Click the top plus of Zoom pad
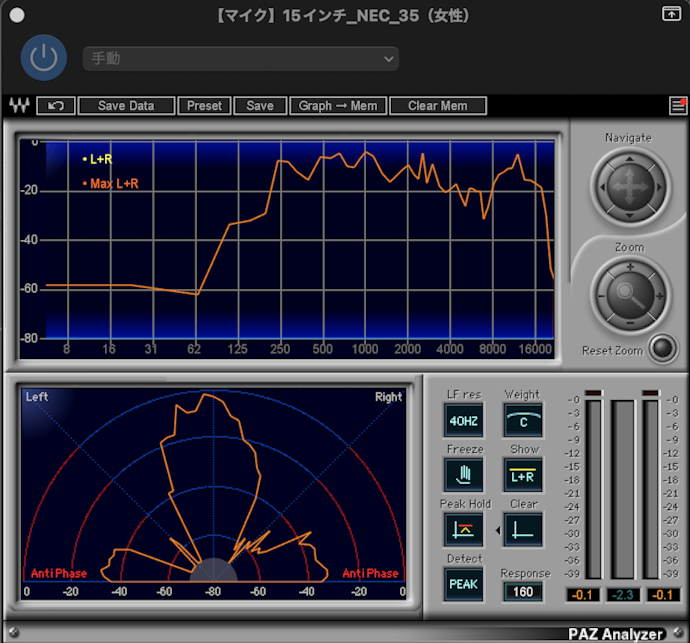The height and width of the screenshot is (643, 690). pyautogui.click(x=630, y=267)
